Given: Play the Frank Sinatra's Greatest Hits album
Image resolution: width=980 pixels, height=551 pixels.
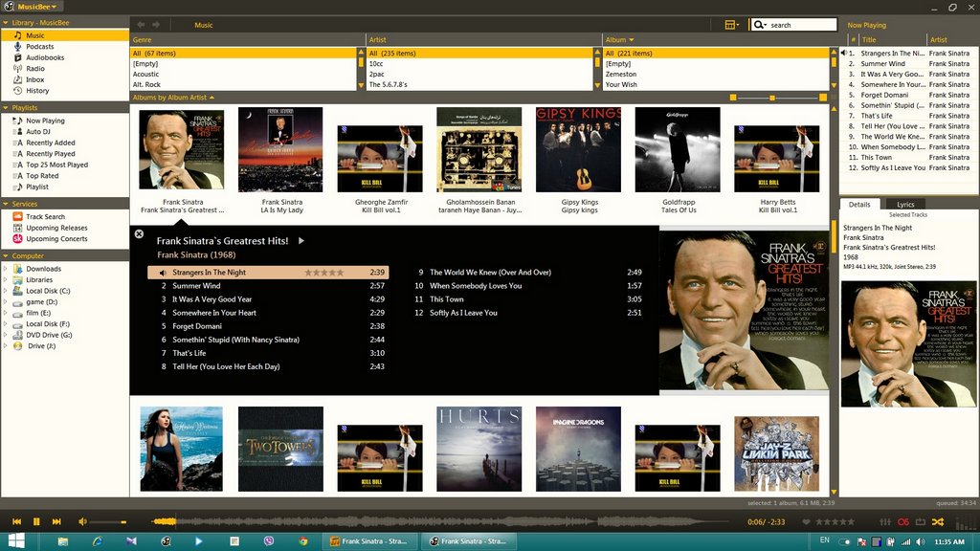Looking at the screenshot, I should [x=301, y=241].
